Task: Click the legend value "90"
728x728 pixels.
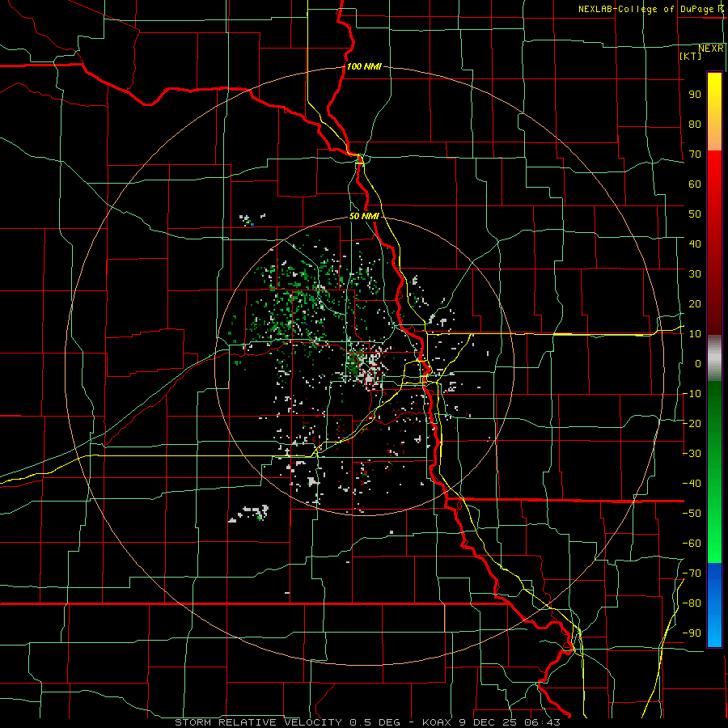Action: (695, 95)
